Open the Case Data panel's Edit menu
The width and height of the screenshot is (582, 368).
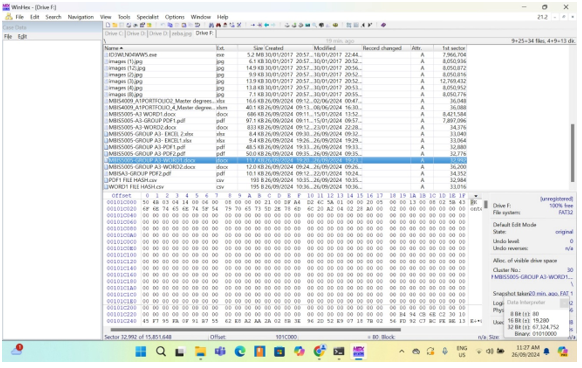22,36
